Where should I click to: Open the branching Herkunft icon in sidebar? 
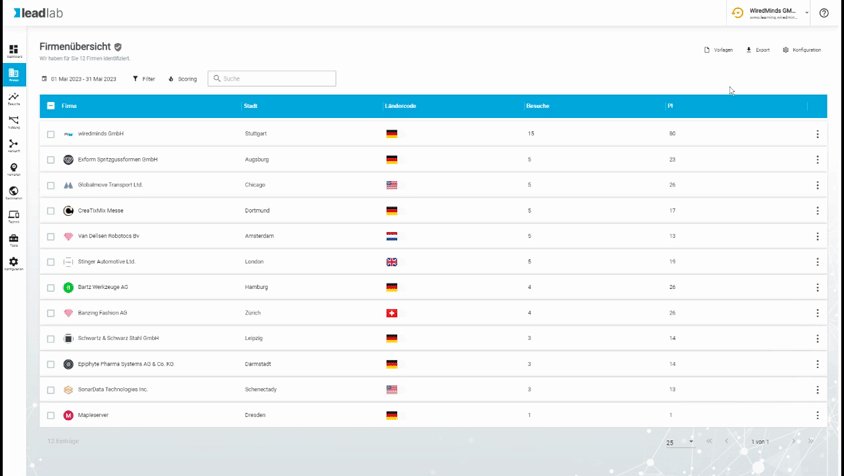click(14, 145)
